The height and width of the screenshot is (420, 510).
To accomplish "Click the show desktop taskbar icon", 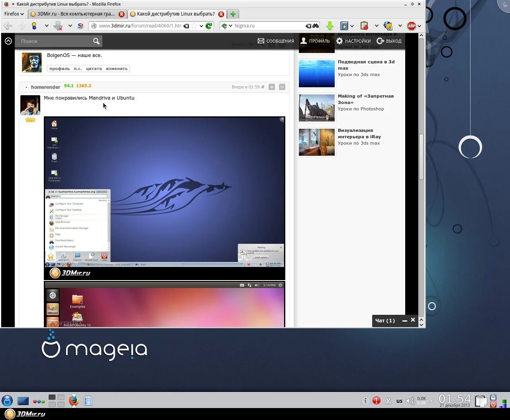I will point(23,401).
